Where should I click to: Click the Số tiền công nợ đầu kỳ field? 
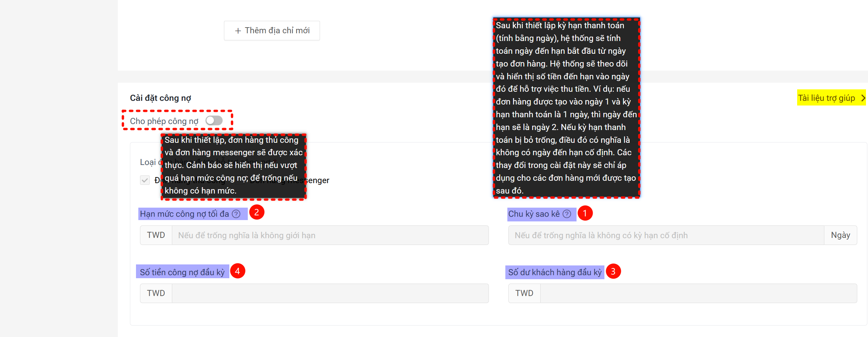point(330,293)
